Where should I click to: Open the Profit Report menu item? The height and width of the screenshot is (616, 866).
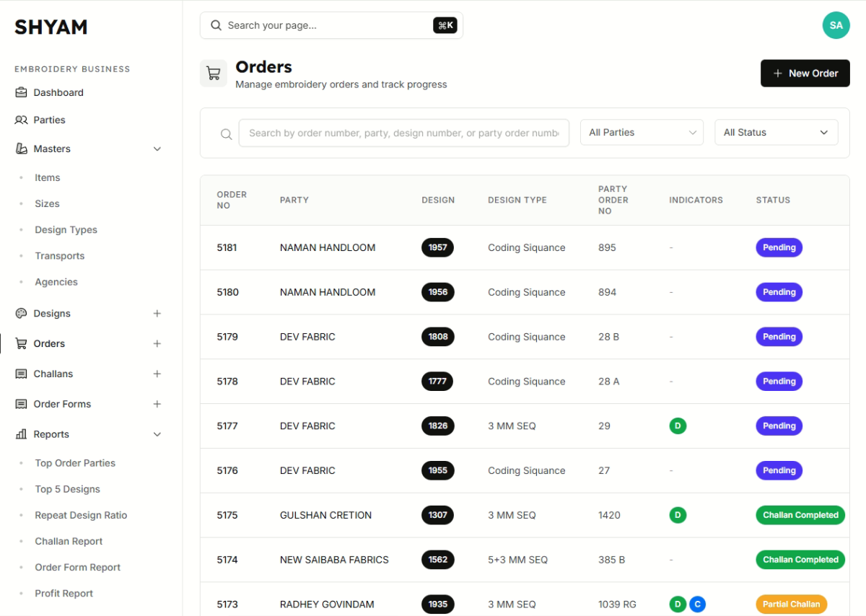tap(64, 594)
